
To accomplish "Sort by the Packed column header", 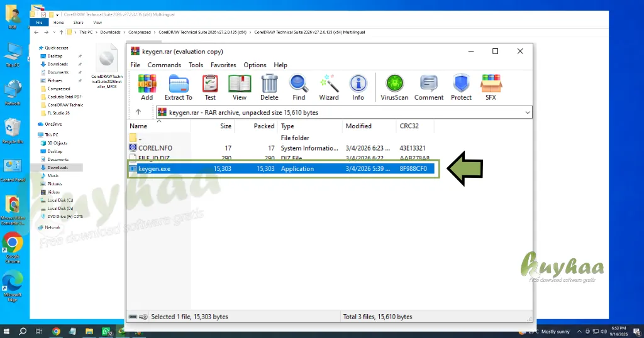I will click(x=256, y=126).
